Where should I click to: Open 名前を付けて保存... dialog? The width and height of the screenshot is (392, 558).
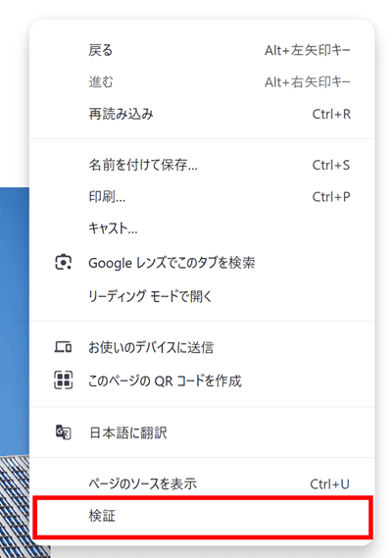coord(202,165)
